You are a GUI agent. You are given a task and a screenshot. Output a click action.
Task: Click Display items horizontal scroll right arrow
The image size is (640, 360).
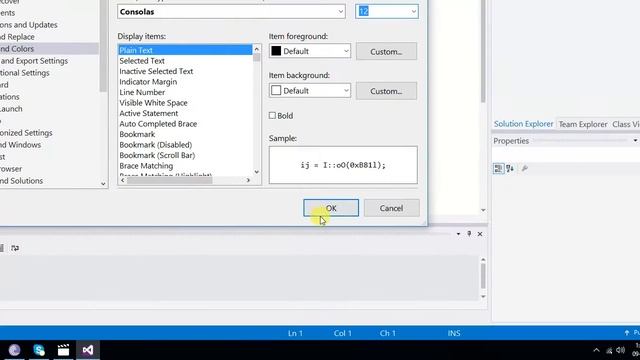(x=248, y=180)
